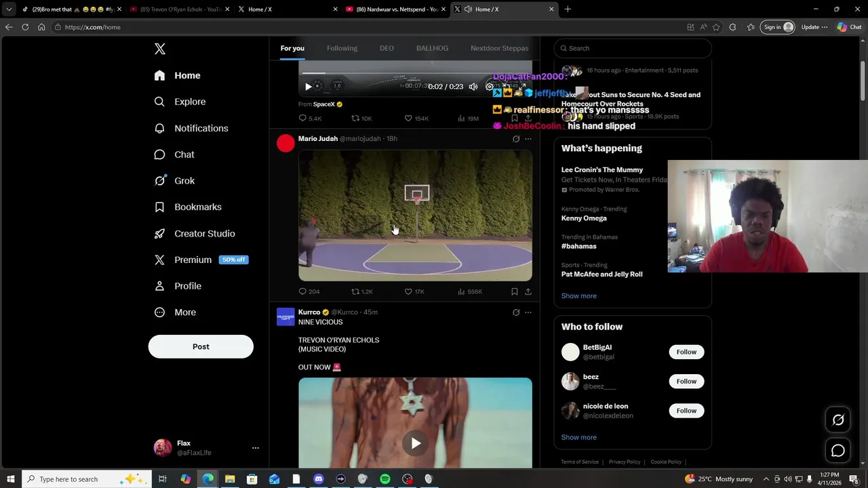Click the X logo in the sidebar
Image resolution: width=868 pixels, height=488 pixels.
click(x=160, y=49)
